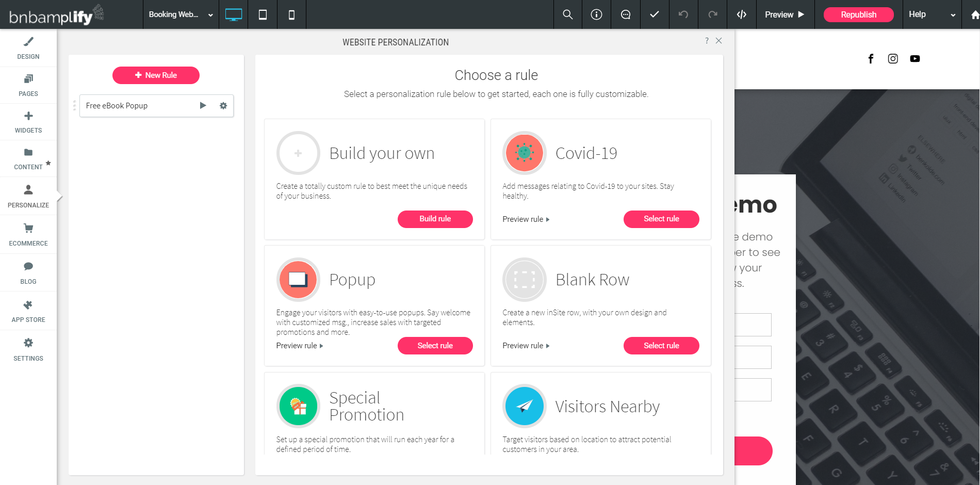Screen dimensions: 980x485
Task: Click the Special Promotion title
Action: (x=367, y=406)
